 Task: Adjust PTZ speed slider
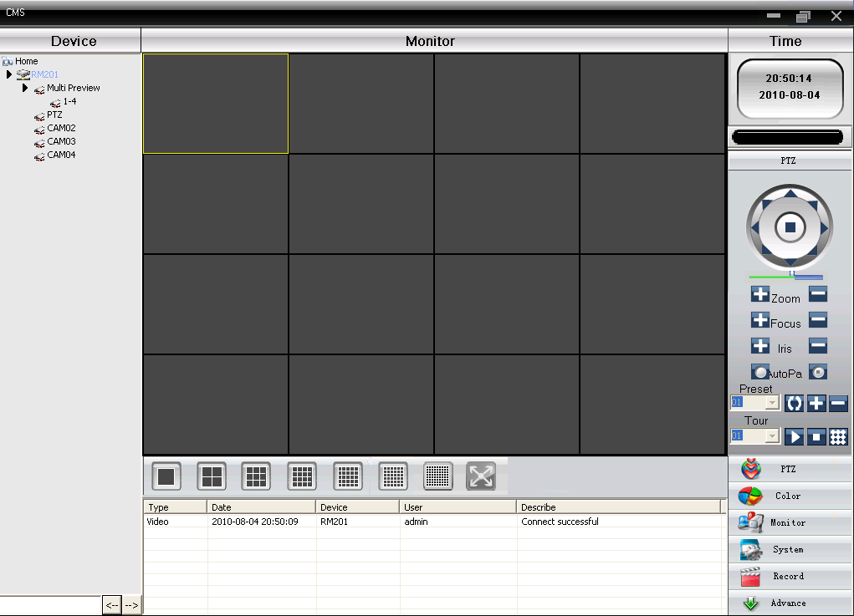[786, 277]
